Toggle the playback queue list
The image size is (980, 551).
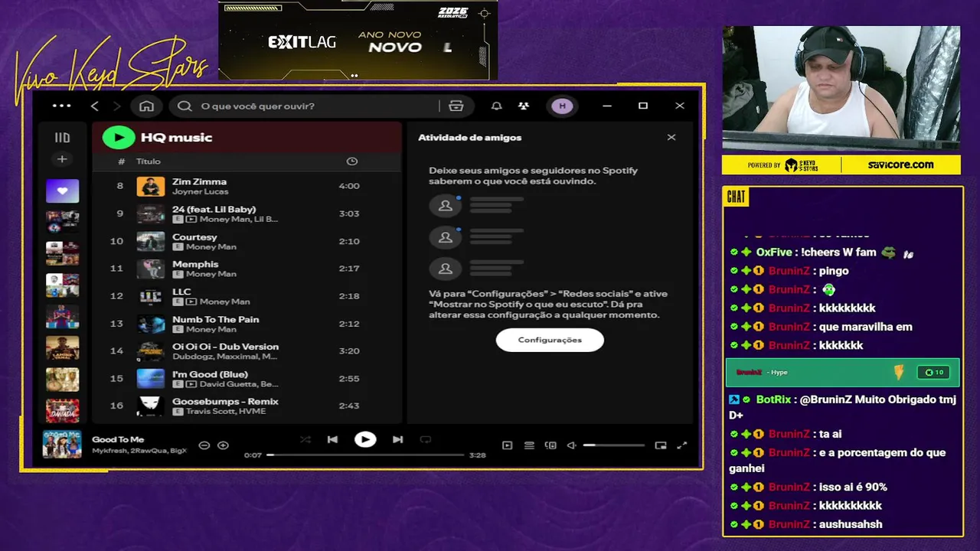click(x=529, y=445)
